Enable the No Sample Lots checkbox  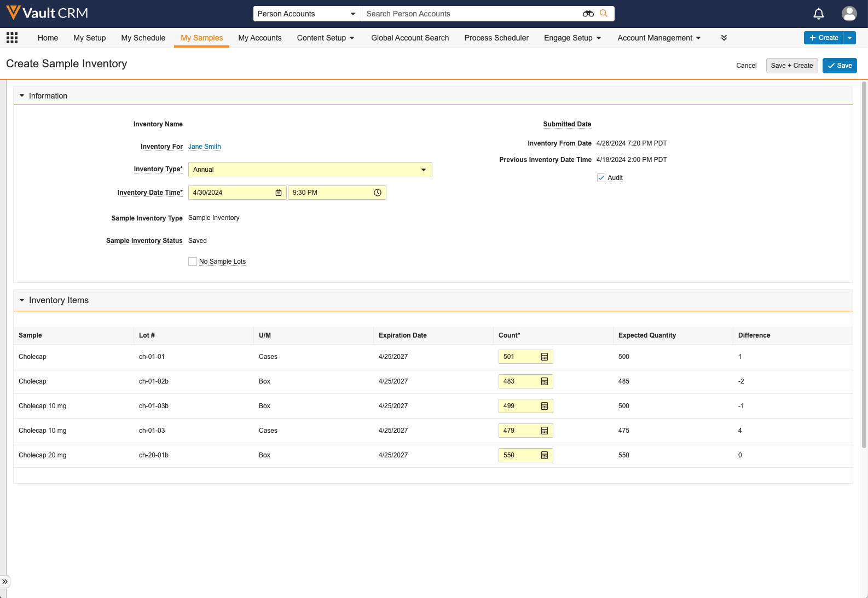coord(193,262)
